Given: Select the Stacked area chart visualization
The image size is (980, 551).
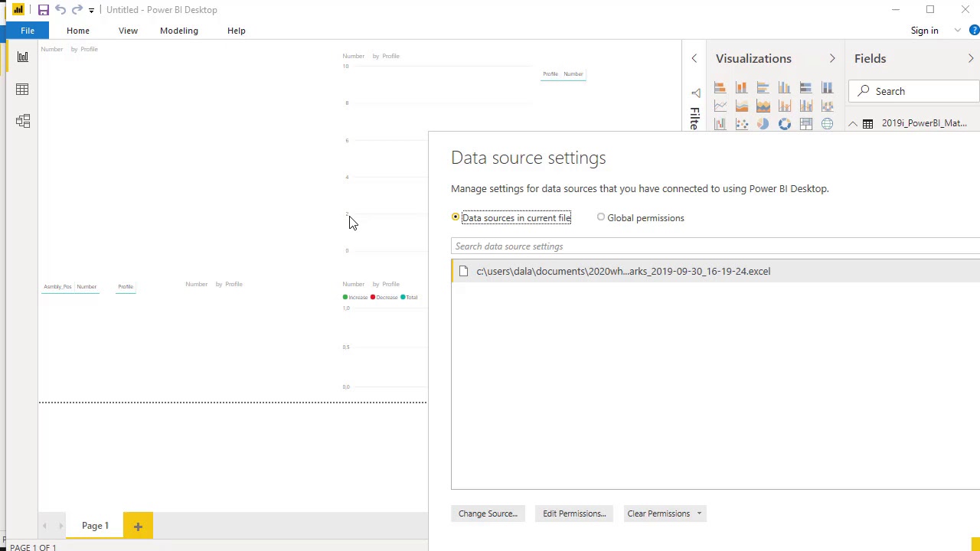Looking at the screenshot, I should [x=763, y=106].
